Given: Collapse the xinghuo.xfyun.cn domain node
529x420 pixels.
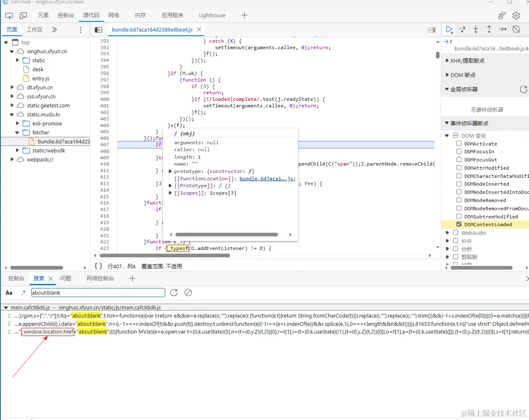Looking at the screenshot, I should 12,52.
